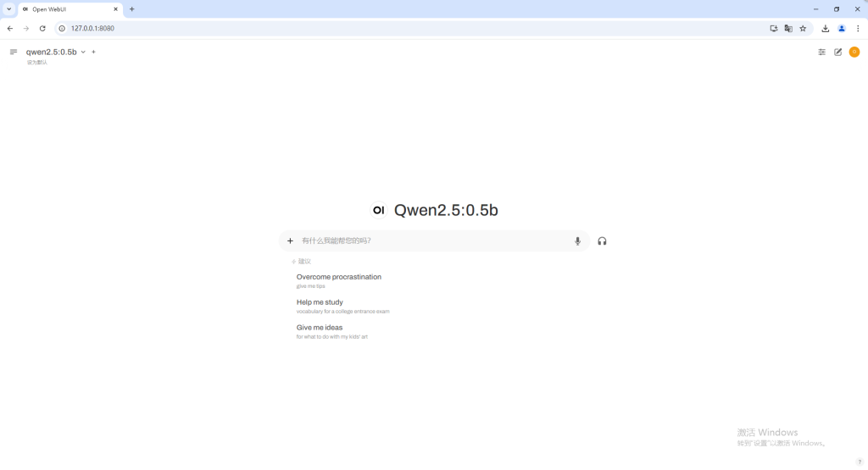Focus the chat message input field

[432, 241]
